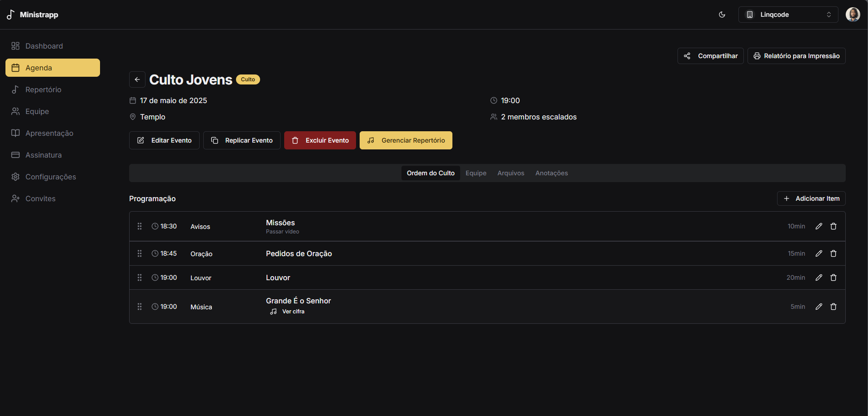The width and height of the screenshot is (868, 416).
Task: Open the Ver cifra link
Action: pos(293,312)
